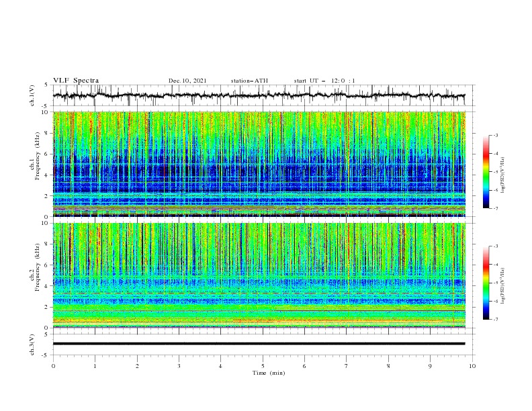Click the "ch.1(V)" axis label

pyautogui.click(x=32, y=95)
